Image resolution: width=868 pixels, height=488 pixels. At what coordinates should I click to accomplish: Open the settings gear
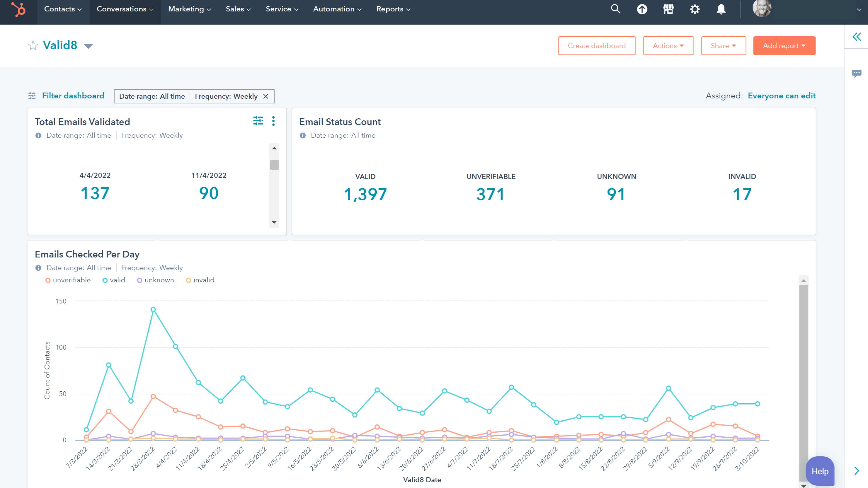[695, 9]
